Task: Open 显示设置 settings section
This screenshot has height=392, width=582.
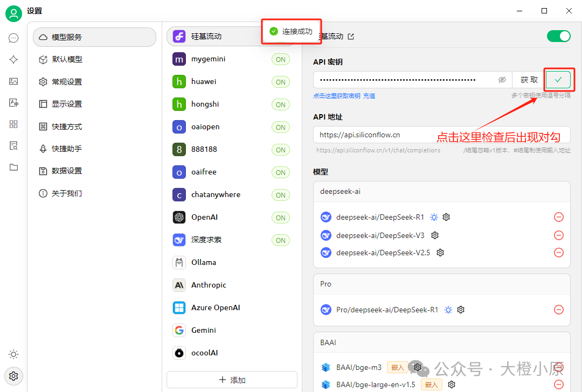Action: click(95, 104)
